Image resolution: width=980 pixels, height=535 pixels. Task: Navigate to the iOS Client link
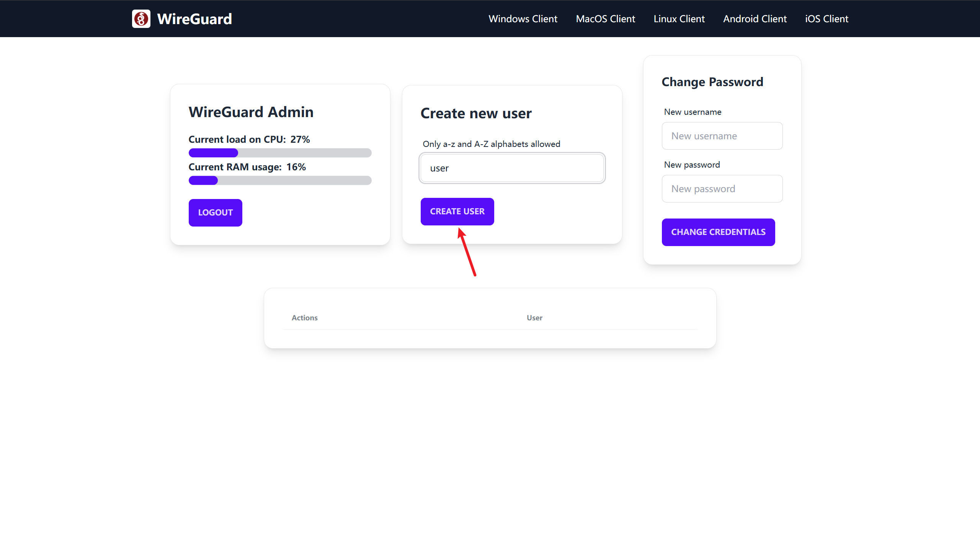click(826, 19)
